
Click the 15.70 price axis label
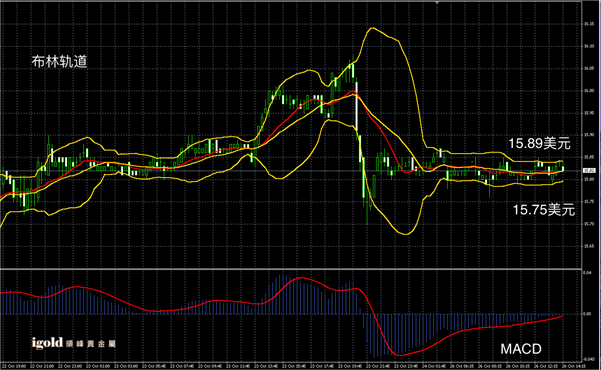click(x=589, y=224)
